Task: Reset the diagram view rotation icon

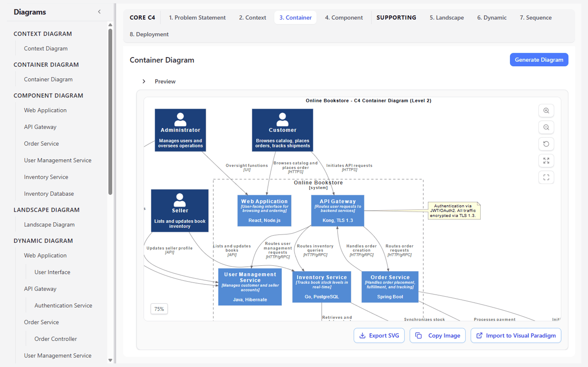Action: pyautogui.click(x=546, y=144)
